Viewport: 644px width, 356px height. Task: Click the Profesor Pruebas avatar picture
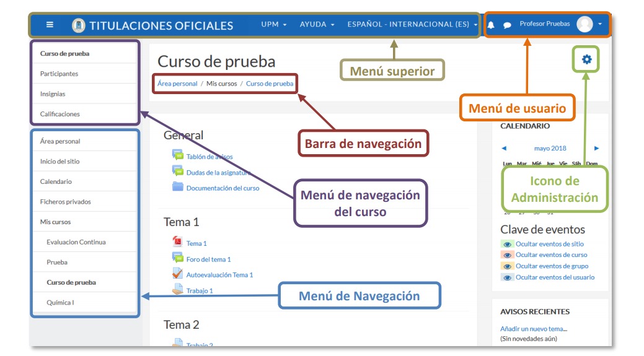point(585,24)
